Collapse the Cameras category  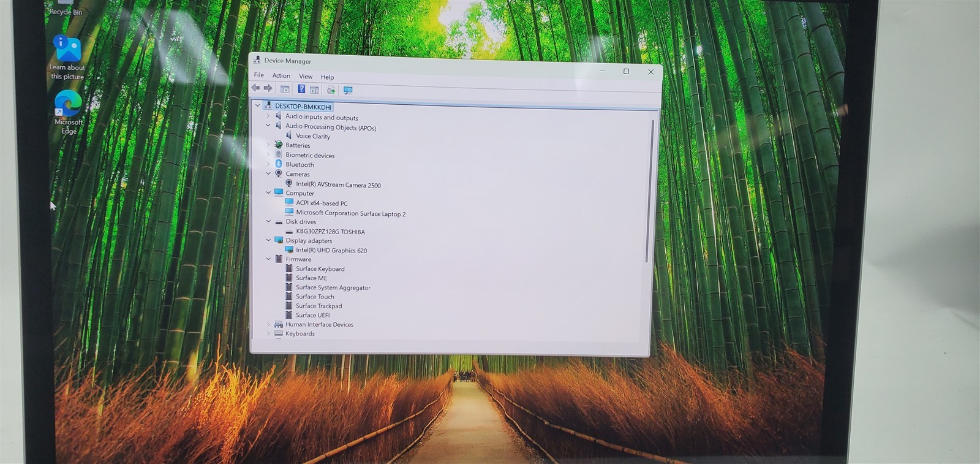268,173
